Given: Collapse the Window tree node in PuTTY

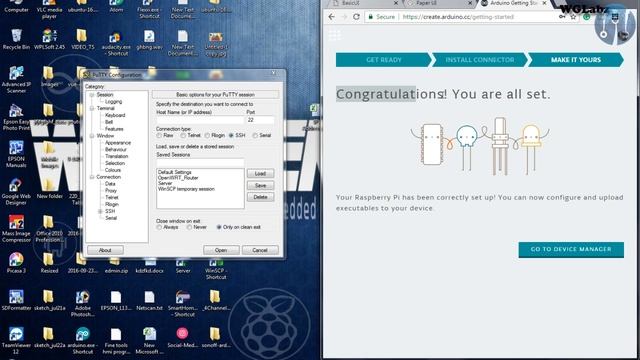Looking at the screenshot, I should (x=92, y=136).
